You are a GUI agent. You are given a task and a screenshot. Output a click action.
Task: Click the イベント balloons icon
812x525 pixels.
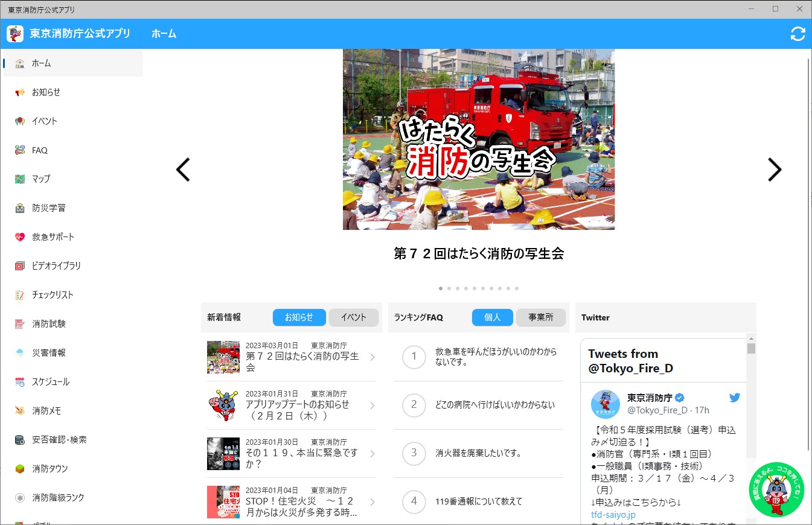tap(20, 121)
